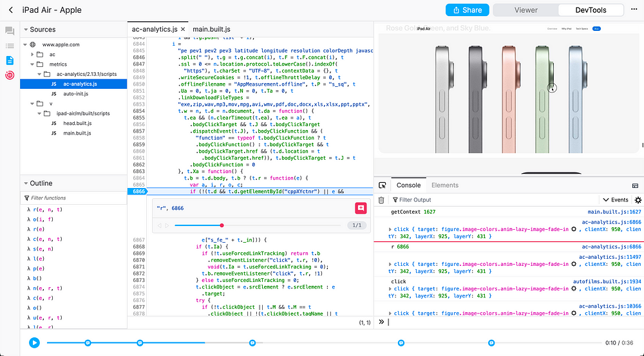
Task: Select auto-init.js in source tree
Action: click(x=77, y=93)
